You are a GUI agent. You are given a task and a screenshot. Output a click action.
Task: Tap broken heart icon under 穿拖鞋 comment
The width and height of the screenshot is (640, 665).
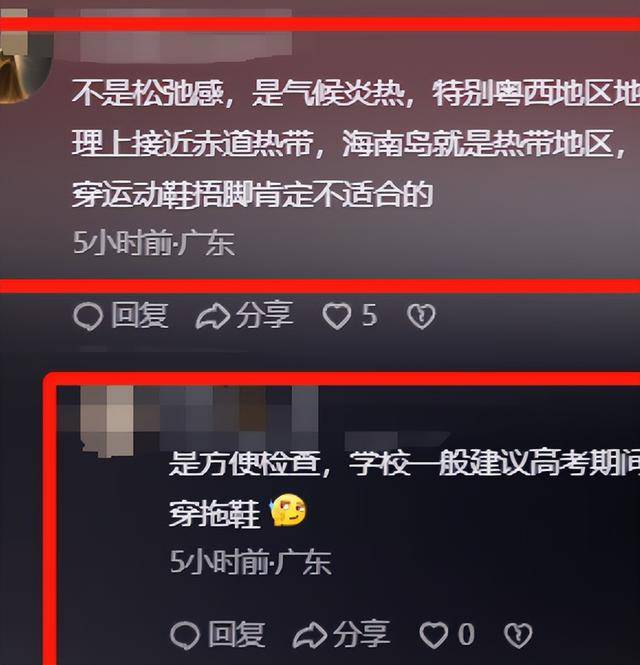(x=518, y=635)
